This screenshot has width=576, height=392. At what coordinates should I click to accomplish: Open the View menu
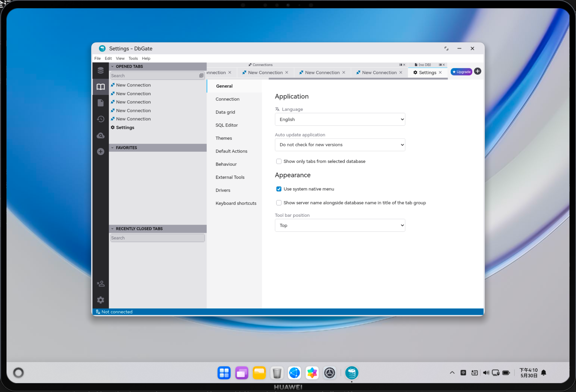(x=120, y=58)
